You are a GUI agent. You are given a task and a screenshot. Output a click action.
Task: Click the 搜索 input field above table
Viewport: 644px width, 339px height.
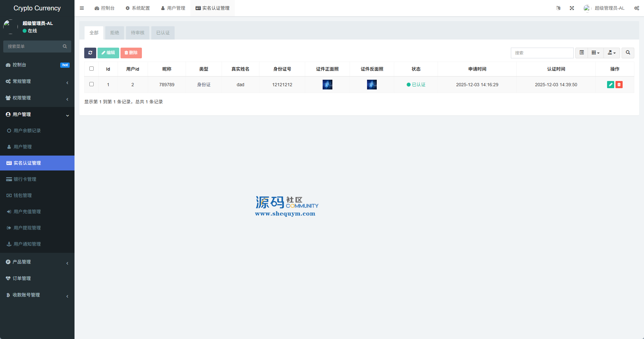coord(542,53)
